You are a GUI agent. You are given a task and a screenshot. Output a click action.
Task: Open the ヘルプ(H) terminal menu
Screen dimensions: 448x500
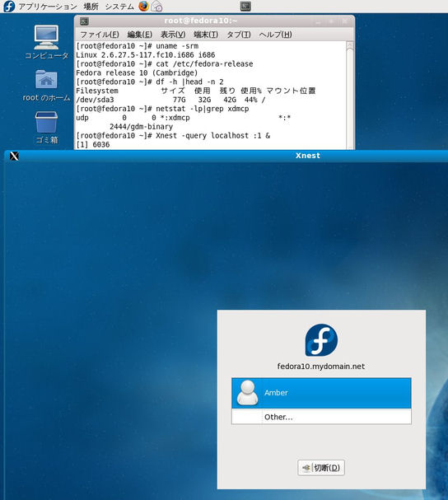tap(275, 35)
